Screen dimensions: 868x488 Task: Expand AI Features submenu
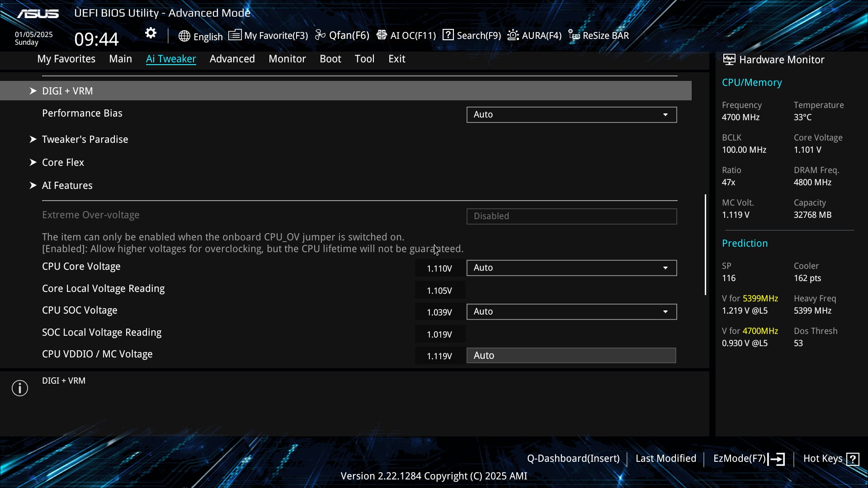tap(67, 185)
